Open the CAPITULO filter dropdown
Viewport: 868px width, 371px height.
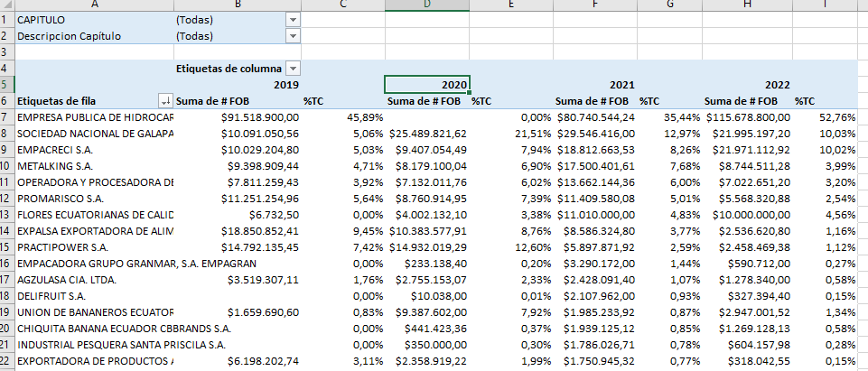click(293, 20)
